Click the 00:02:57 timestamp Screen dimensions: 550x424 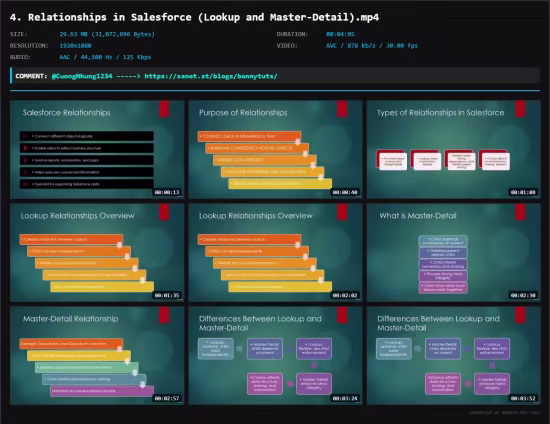[167, 398]
